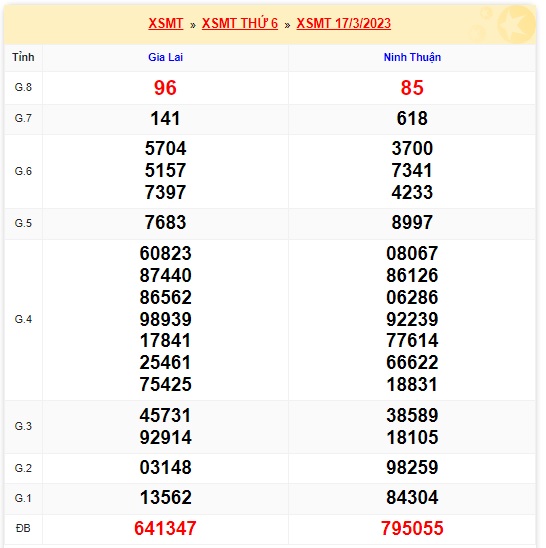The height and width of the screenshot is (548, 546).
Task: Select Gia Lai G.7 result 141
Action: [x=165, y=118]
